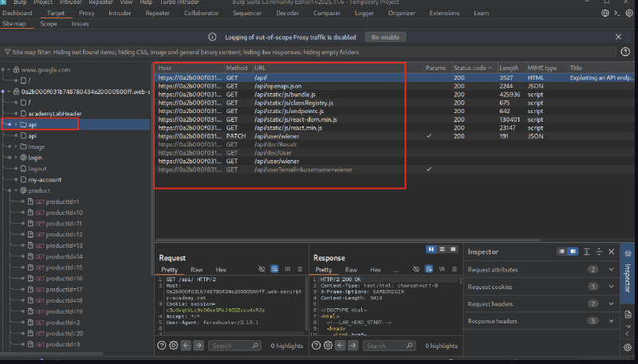638x364 pixels.
Task: Toggle show newlines \n in Request panel
Action: pyautogui.click(x=288, y=269)
